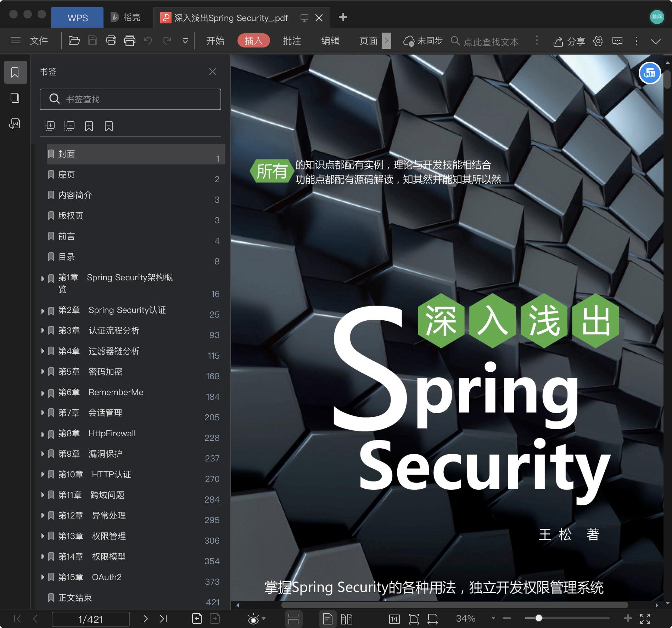Open settings gear icon in toolbar
This screenshot has width=672, height=628.
(x=598, y=41)
